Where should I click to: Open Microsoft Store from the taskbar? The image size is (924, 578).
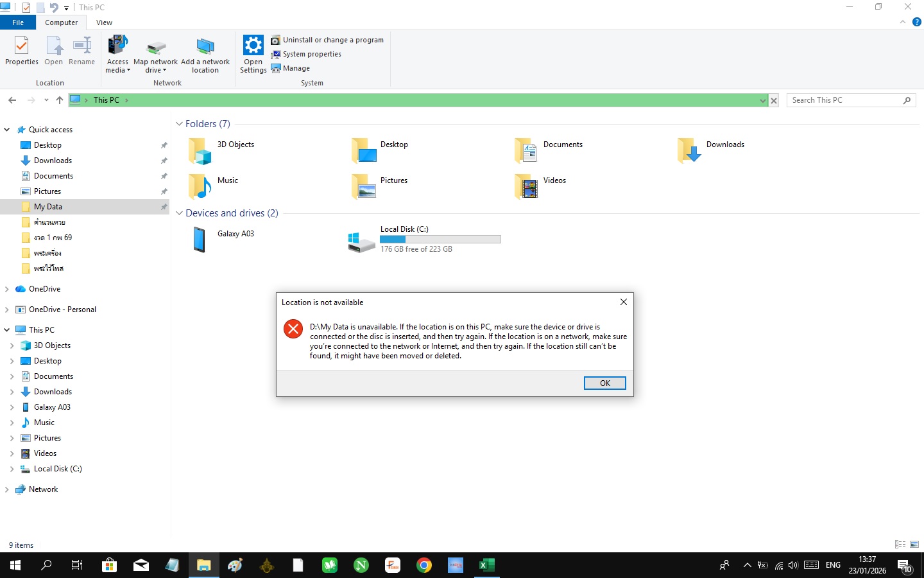(109, 565)
